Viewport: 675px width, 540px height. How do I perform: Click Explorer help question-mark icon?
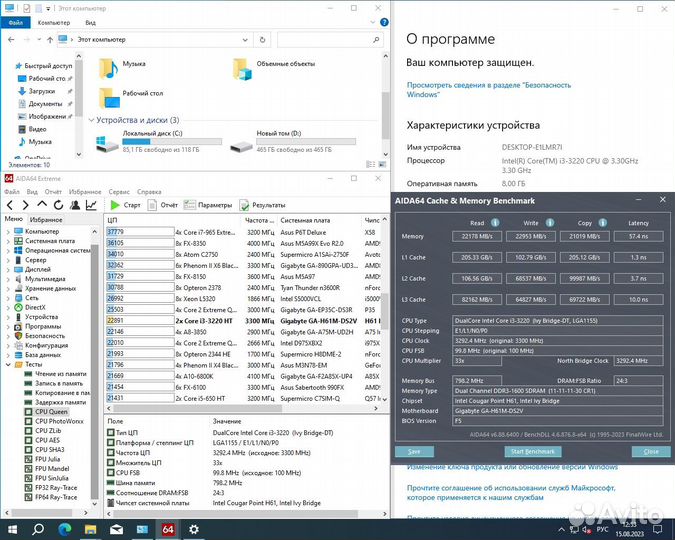[384, 22]
